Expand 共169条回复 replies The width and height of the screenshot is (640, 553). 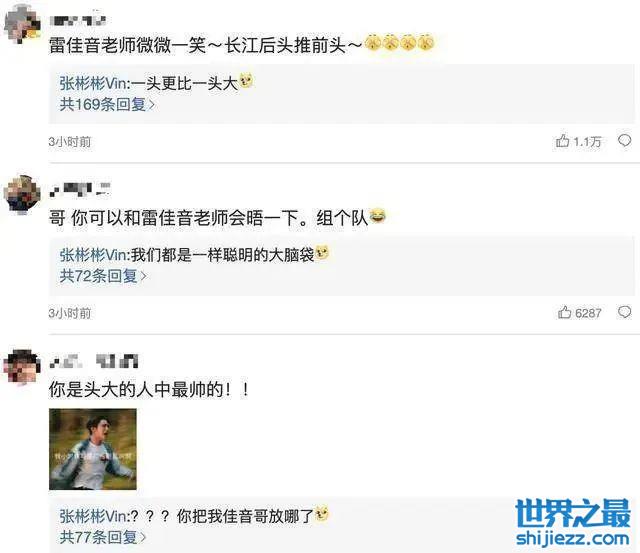click(107, 104)
